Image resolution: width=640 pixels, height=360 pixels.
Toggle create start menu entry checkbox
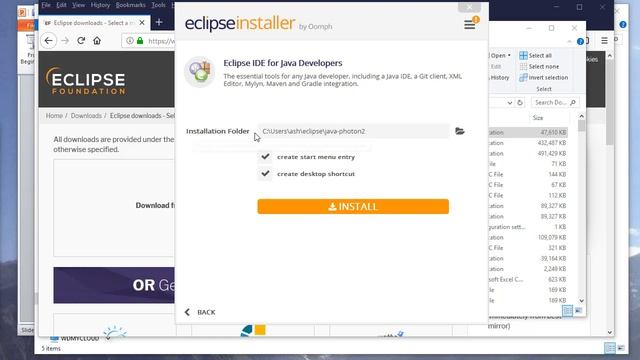tap(265, 157)
